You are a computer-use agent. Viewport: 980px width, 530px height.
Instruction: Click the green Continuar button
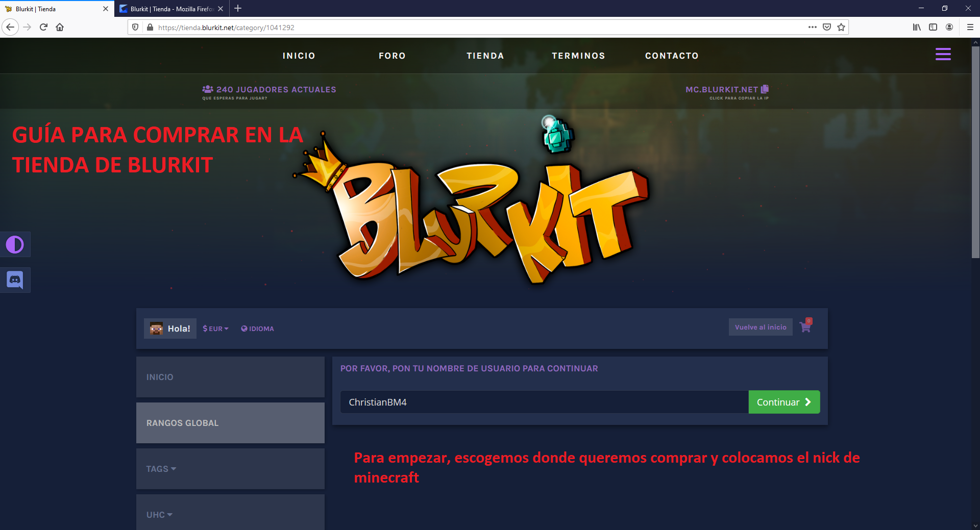point(784,402)
